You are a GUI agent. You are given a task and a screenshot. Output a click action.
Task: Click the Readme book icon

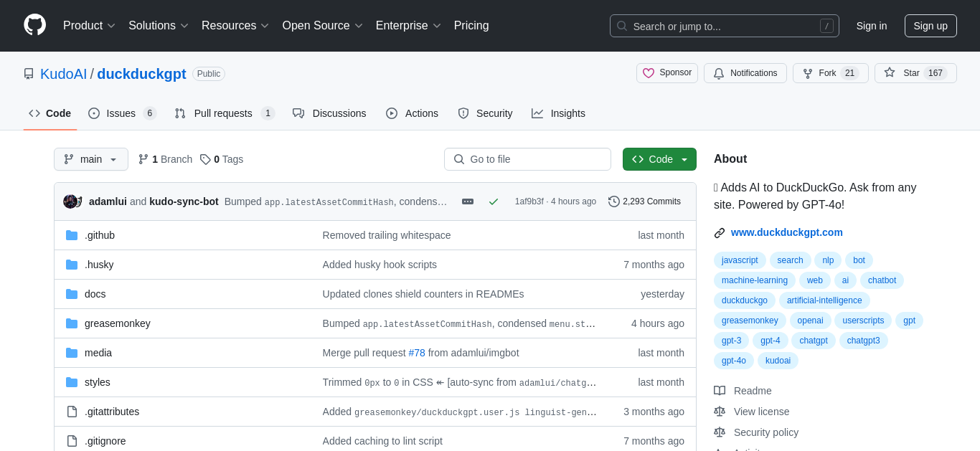point(720,391)
